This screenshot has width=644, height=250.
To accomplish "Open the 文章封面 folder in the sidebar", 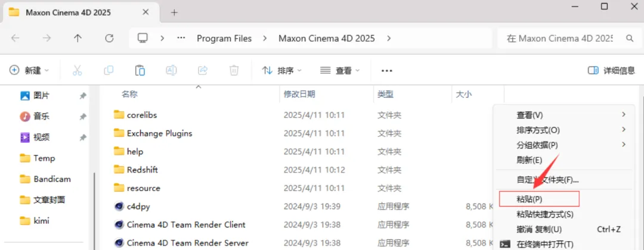I will (43, 200).
